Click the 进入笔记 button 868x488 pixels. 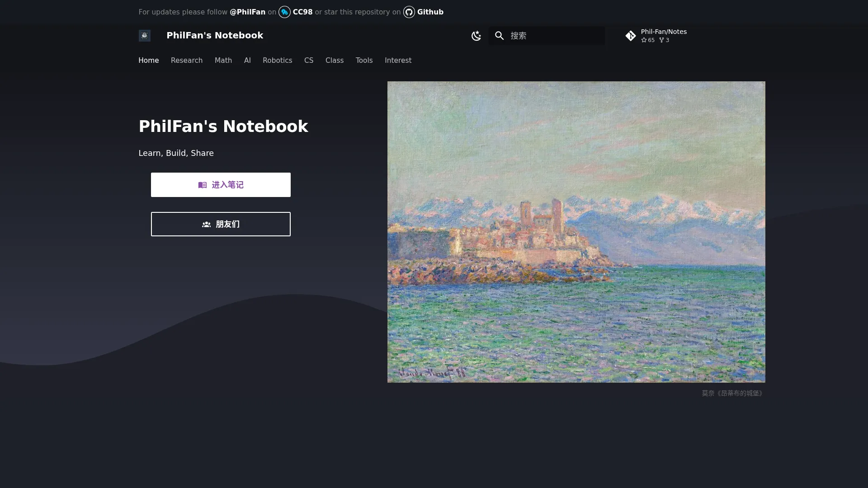[221, 185]
